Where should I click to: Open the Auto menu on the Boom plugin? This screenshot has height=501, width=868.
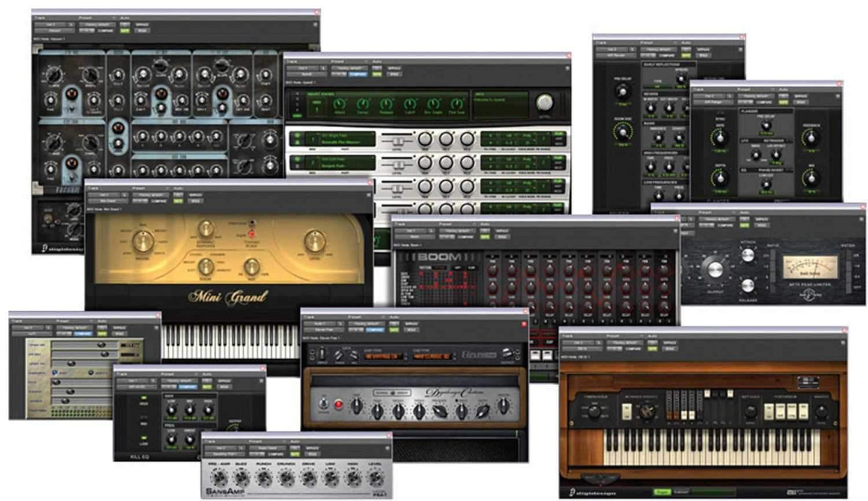tap(485, 224)
